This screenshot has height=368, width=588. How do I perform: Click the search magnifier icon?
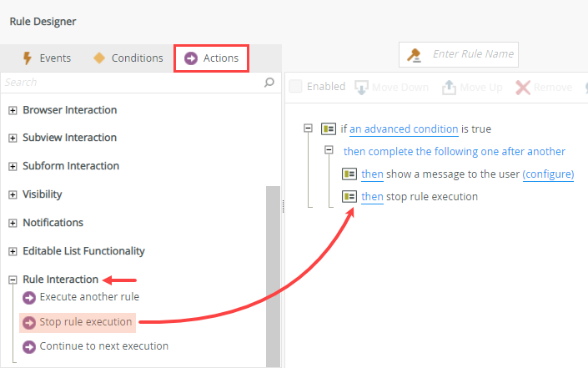[269, 83]
